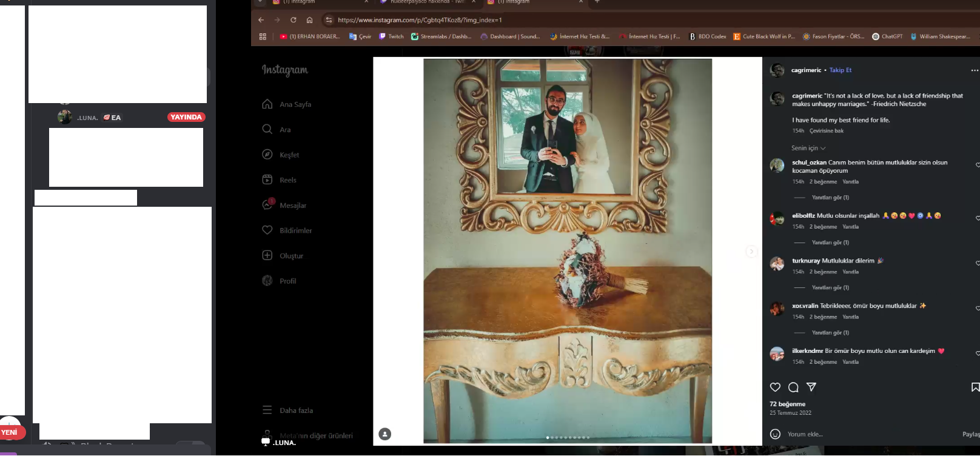Open the bookmarks apps grid icon
Viewport: 980px width, 456px height.
pyautogui.click(x=263, y=36)
